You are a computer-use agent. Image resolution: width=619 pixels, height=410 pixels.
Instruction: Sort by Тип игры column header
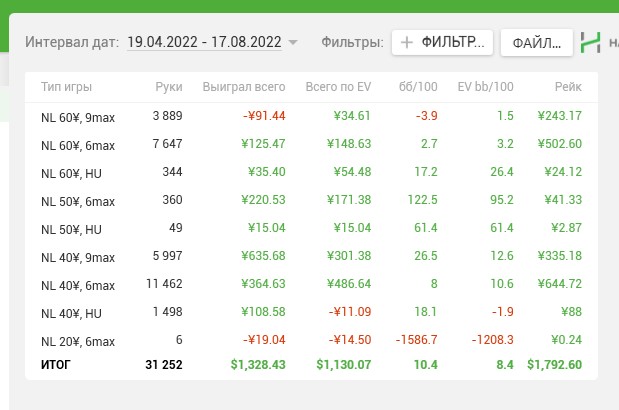click(x=66, y=87)
